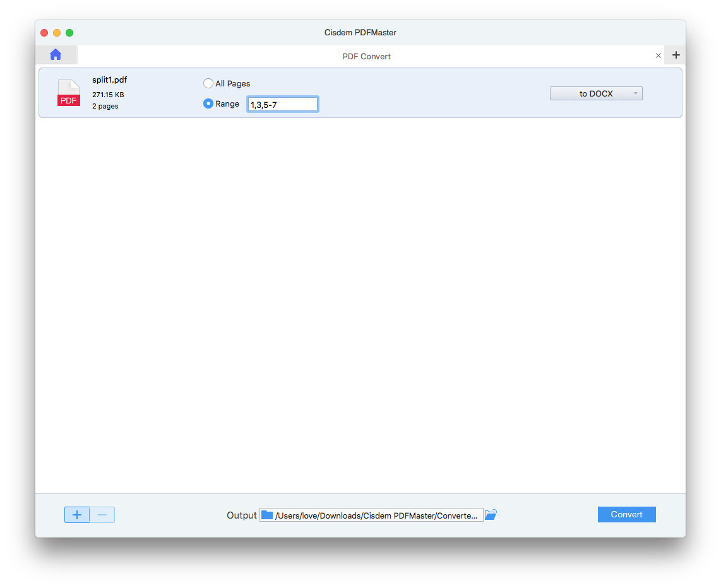The width and height of the screenshot is (721, 588).
Task: Click the 271.15 KB file size
Action: 108,95
